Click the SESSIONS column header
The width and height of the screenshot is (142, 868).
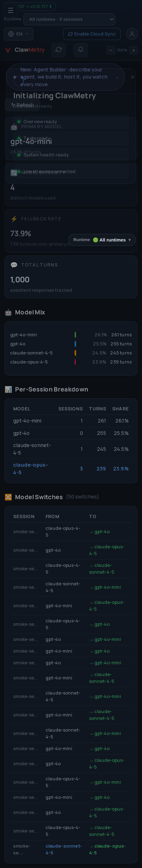click(70, 409)
